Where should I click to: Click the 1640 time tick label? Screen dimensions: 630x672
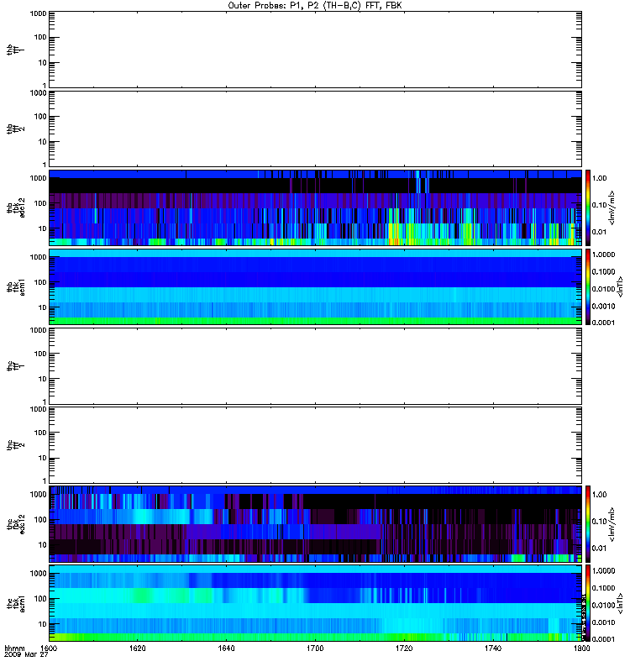[226, 648]
